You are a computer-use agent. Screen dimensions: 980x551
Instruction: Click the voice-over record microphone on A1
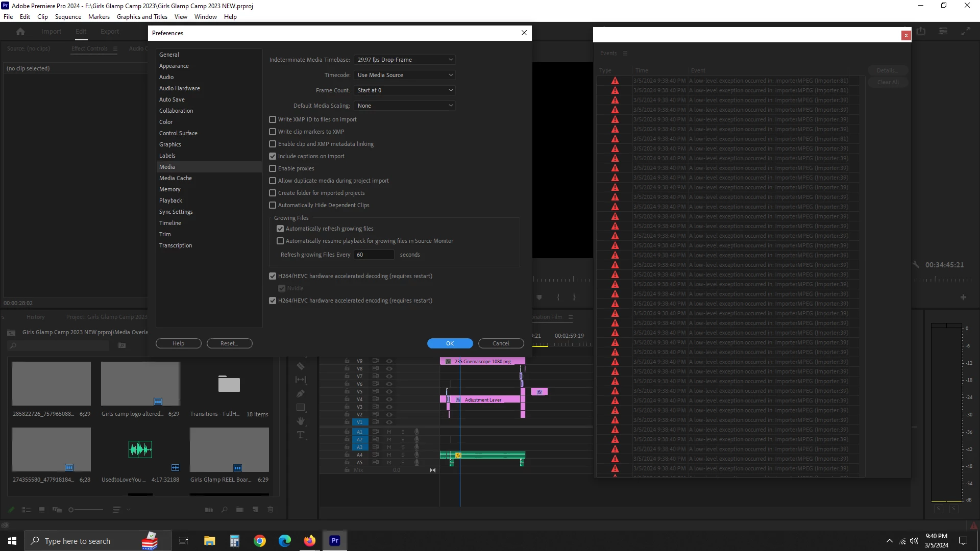coord(416,432)
